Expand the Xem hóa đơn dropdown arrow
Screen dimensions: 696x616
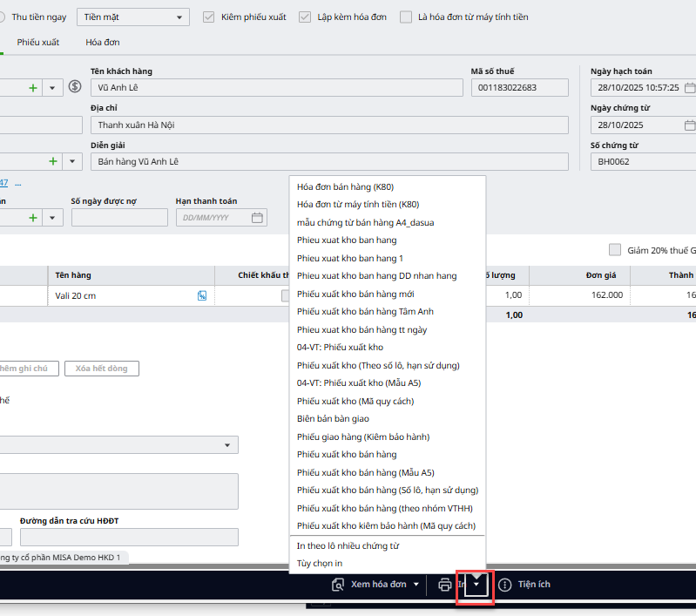click(x=416, y=585)
